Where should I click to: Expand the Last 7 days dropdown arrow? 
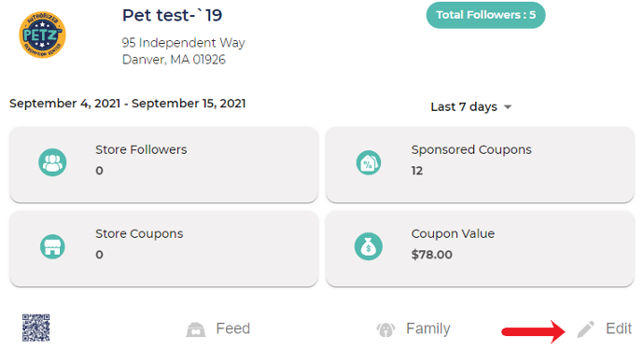point(508,107)
